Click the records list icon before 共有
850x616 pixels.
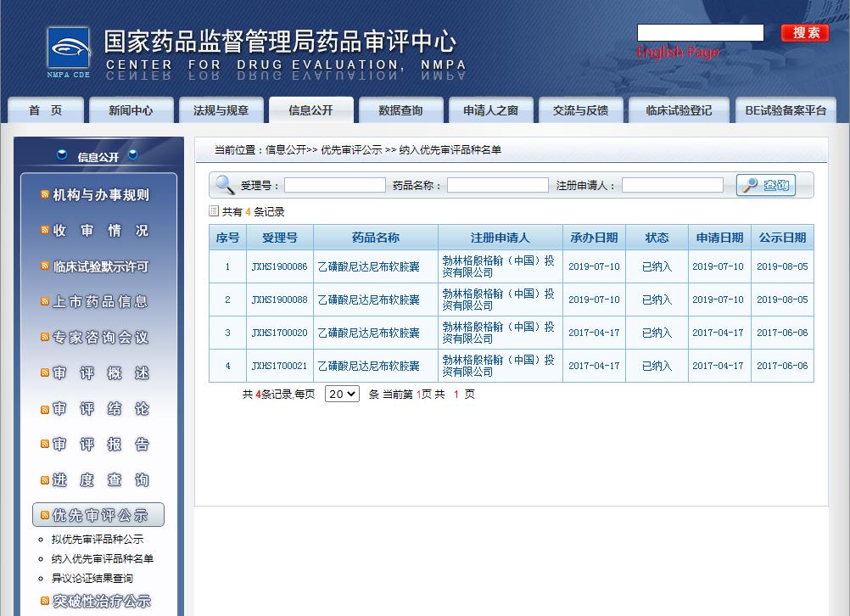click(x=214, y=211)
